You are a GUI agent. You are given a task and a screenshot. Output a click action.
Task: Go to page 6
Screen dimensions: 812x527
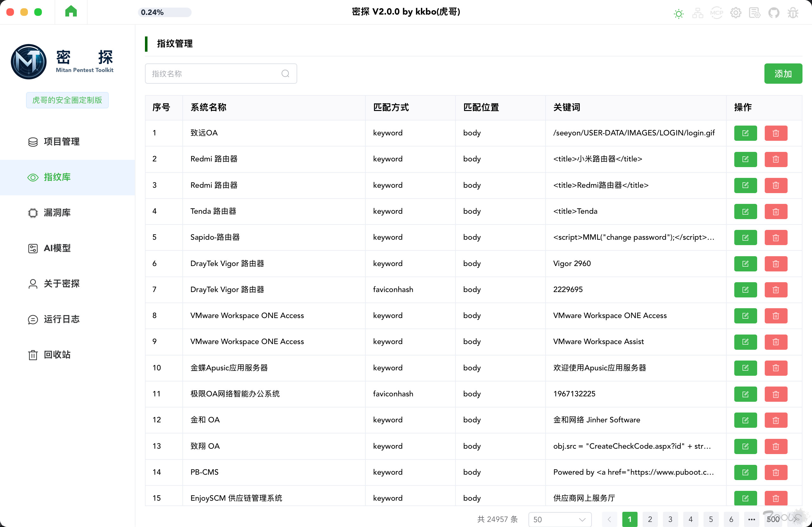pos(731,519)
